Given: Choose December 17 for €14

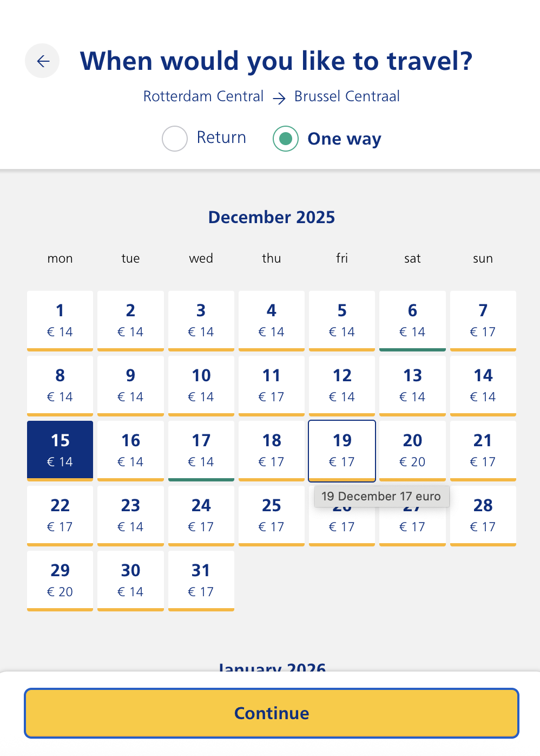Looking at the screenshot, I should point(201,450).
